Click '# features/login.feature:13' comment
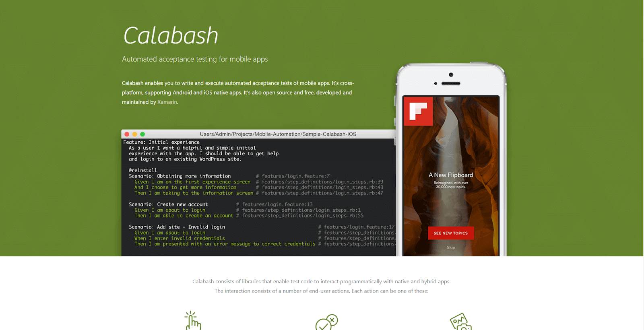Image resolution: width=644 pixels, height=330 pixels. [275, 204]
